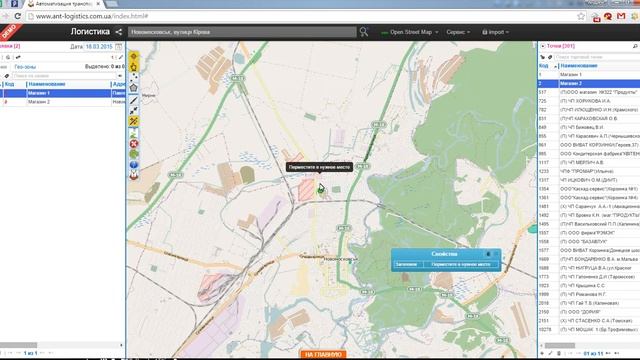The image size is (640, 360).
Task: Click the yellow point marker tool in the map toolbar
Action: point(134,56)
